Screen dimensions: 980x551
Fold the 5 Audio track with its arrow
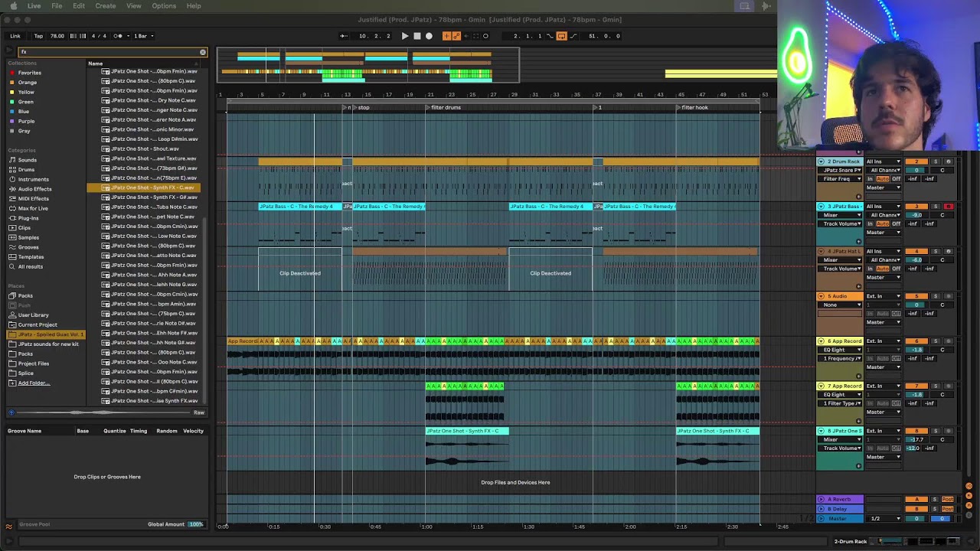(x=822, y=296)
